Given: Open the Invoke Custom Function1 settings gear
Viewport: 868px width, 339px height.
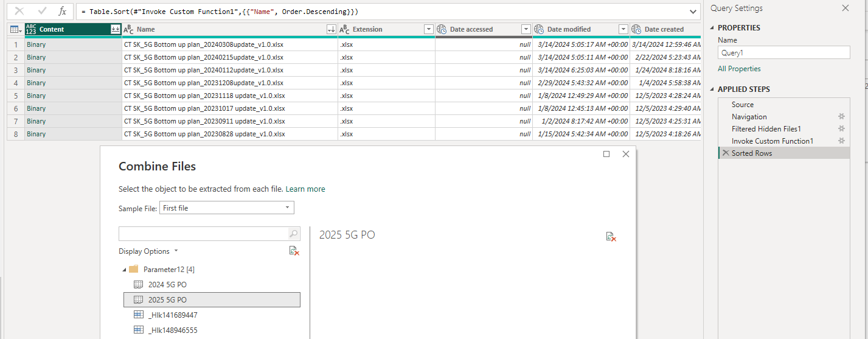Looking at the screenshot, I should tap(842, 141).
